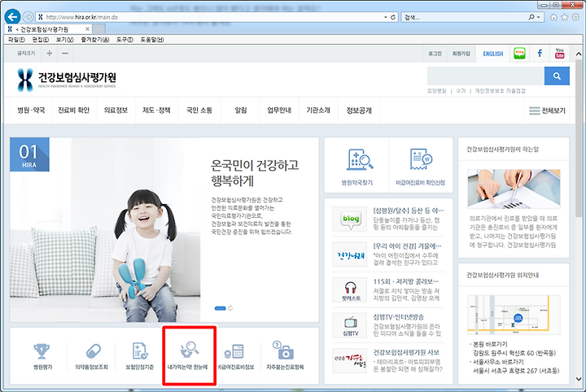Open the green blog icon in header
This screenshot has width=586, height=392.
tap(519, 54)
